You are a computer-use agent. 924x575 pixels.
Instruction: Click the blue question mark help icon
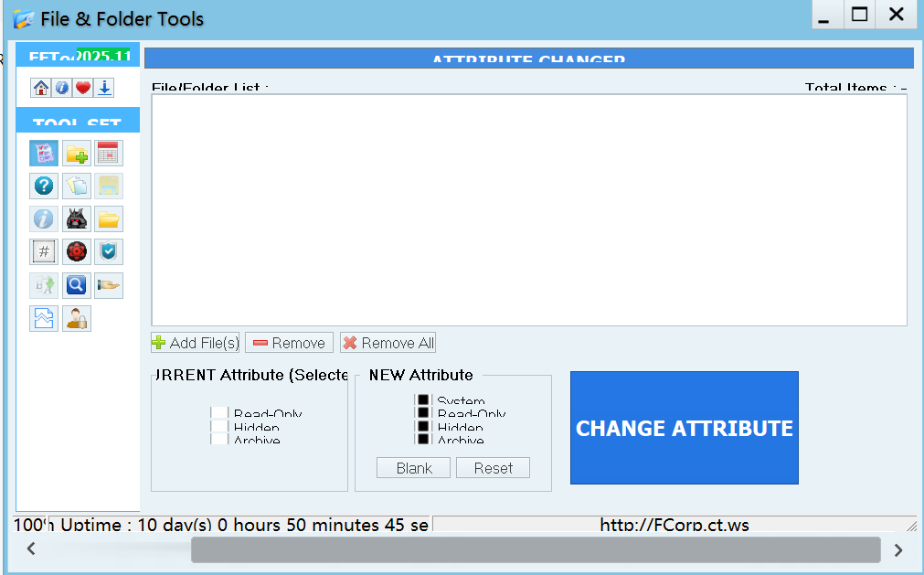pyautogui.click(x=43, y=186)
